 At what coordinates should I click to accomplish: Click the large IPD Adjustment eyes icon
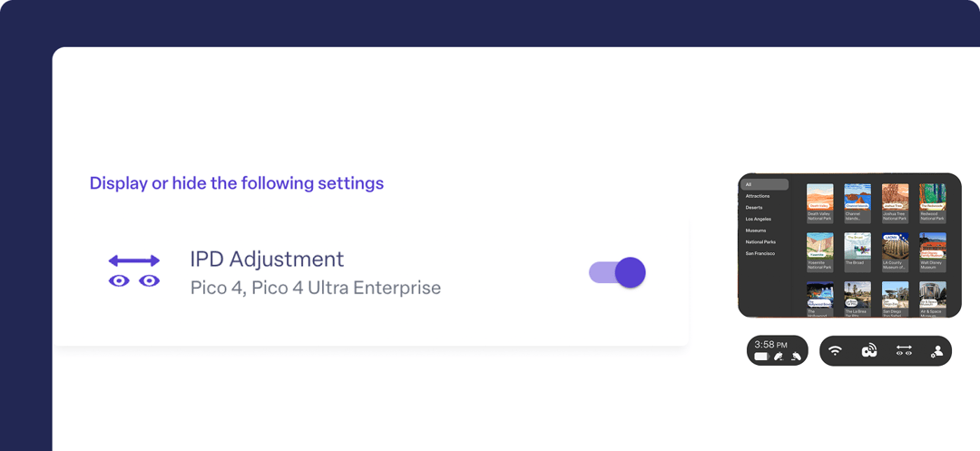[x=134, y=271]
